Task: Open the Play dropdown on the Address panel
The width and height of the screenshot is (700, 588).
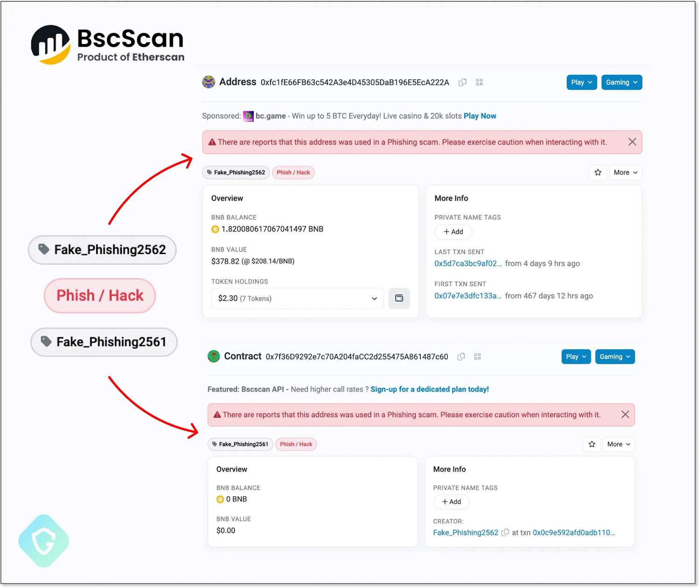Action: 581,83
